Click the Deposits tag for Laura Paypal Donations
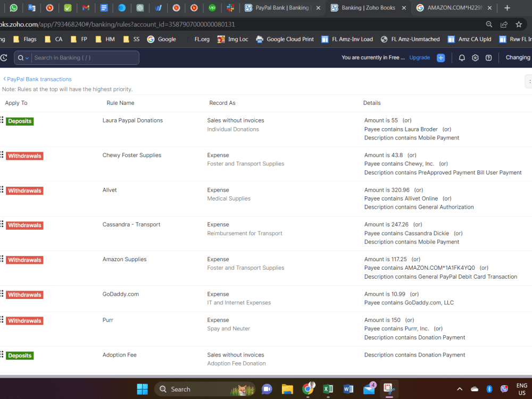Viewport: 532px width, 399px height. pyautogui.click(x=20, y=121)
